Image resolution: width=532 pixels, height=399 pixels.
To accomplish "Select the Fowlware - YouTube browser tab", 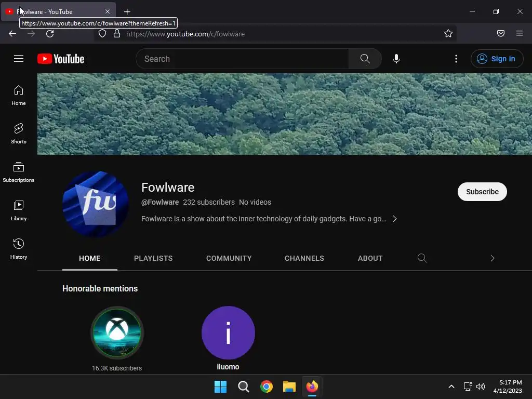I will [x=58, y=11].
